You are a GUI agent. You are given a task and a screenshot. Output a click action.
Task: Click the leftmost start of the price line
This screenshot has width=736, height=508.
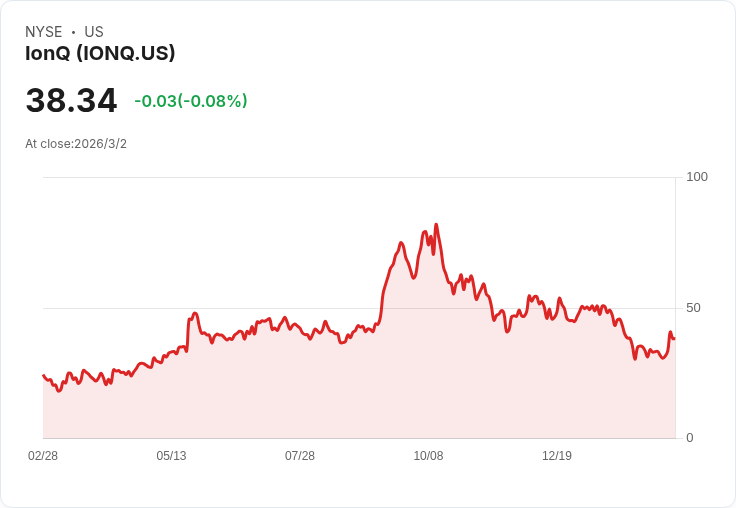coord(43,375)
